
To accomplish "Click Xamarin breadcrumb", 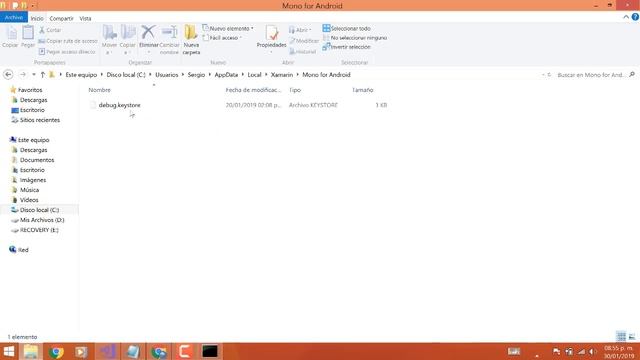I will pos(282,75).
